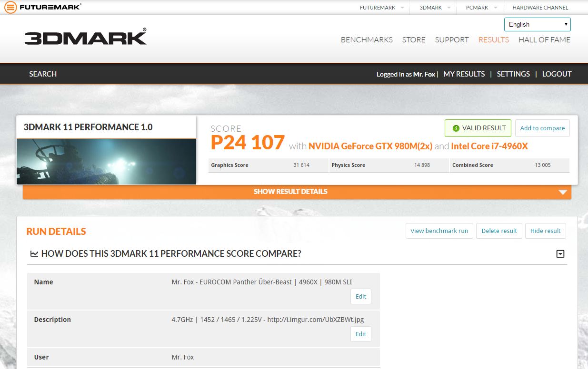Screen dimensions: 588x369
Task: Click the Mr. Fox logged-in username
Action: tap(424, 74)
